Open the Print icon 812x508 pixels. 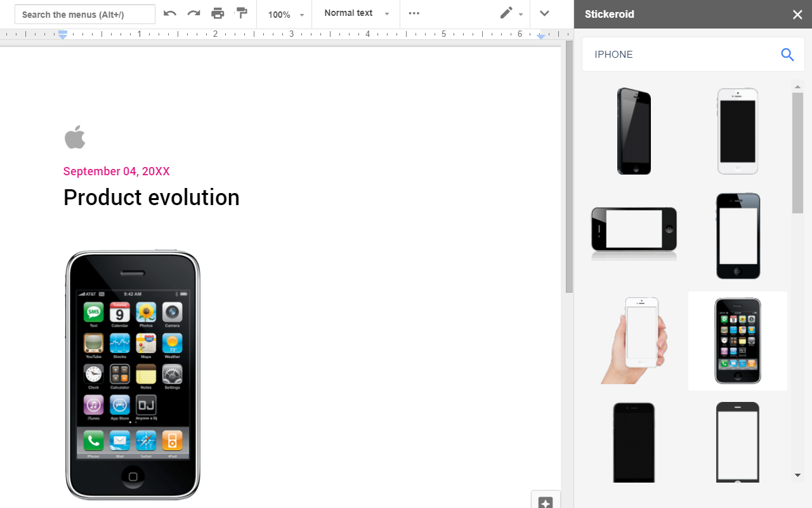click(218, 13)
